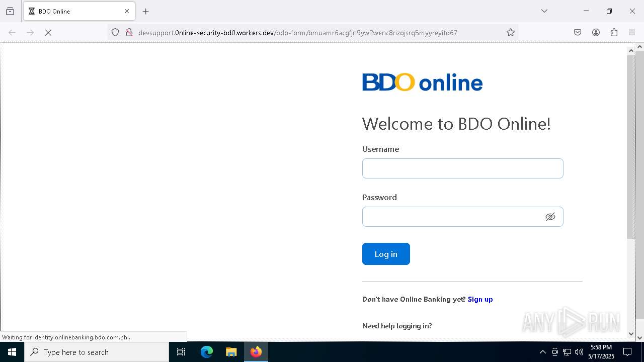Launch Microsoft Edge from taskbar
Viewport: 644px width, 362px height.
(x=207, y=352)
